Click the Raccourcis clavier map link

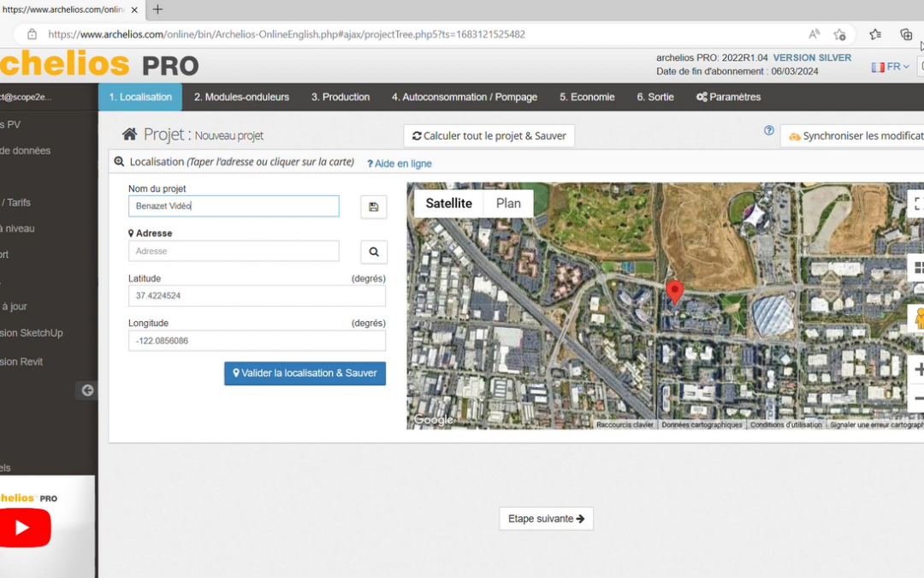click(625, 425)
